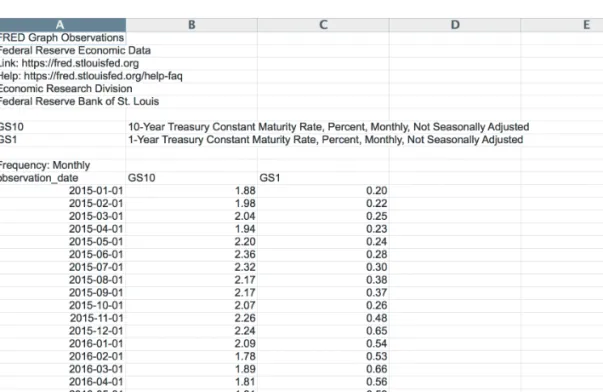Select GS10 value 1.94
603x392 pixels.
click(x=192, y=229)
